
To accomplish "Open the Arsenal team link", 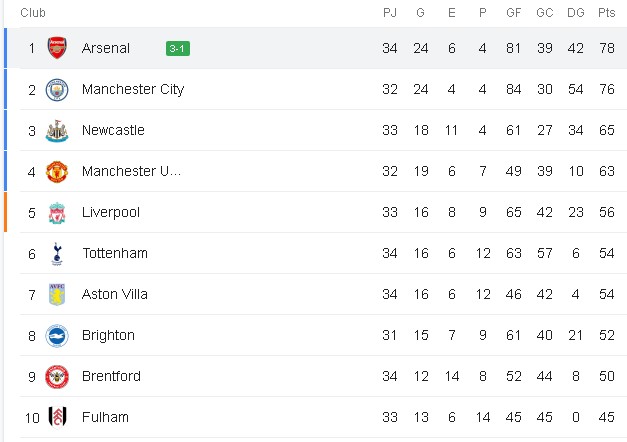I will pos(106,48).
